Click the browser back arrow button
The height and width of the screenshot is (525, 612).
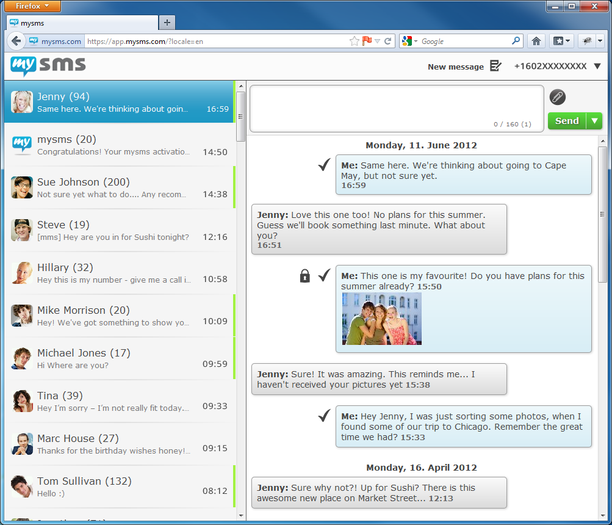(x=15, y=41)
